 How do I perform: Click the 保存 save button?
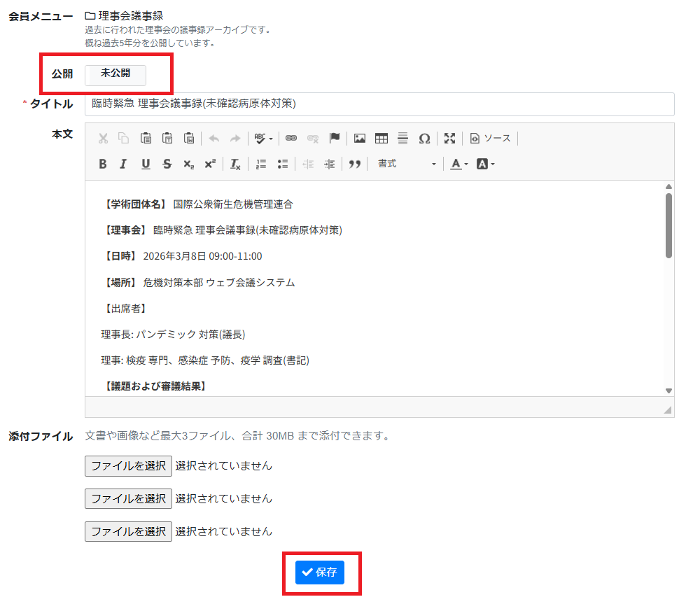coord(320,573)
